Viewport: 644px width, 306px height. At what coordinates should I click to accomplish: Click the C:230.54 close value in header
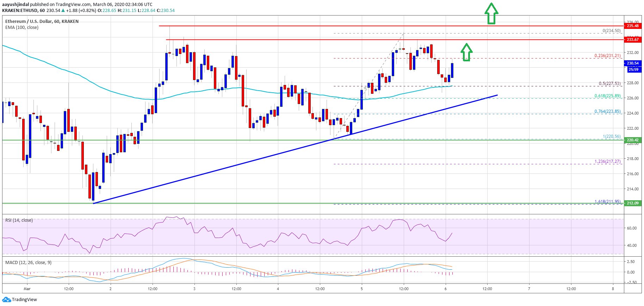click(166, 11)
